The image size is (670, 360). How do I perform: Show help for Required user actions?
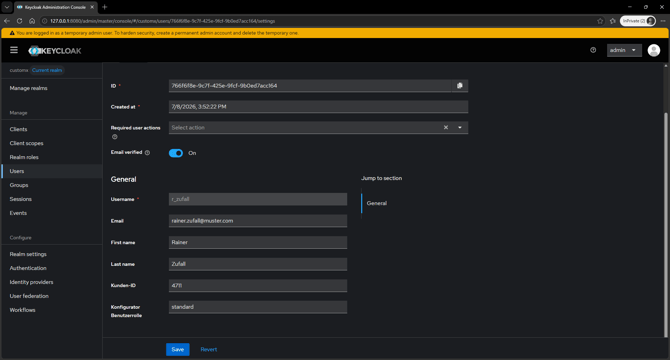115,137
